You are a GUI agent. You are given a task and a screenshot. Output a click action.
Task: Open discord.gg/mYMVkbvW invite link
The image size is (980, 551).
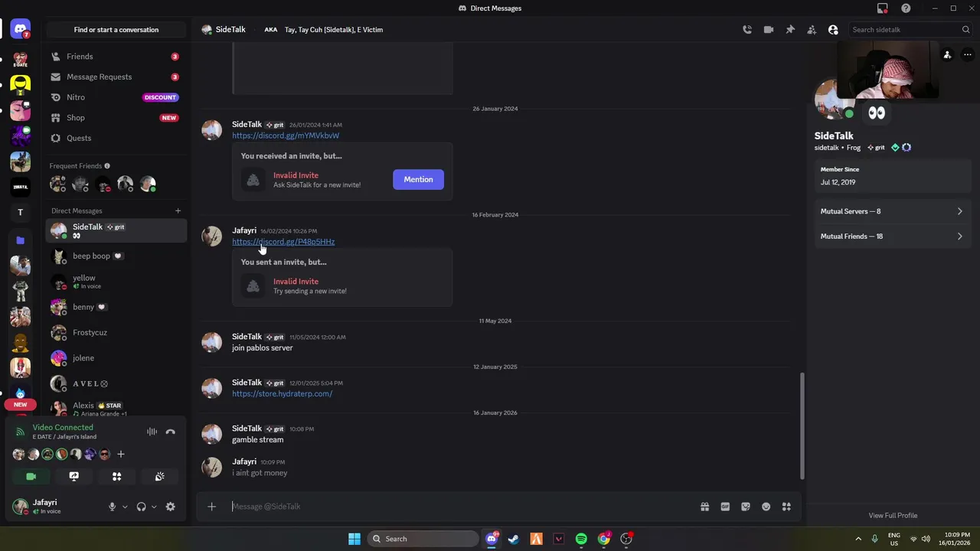tap(286, 135)
